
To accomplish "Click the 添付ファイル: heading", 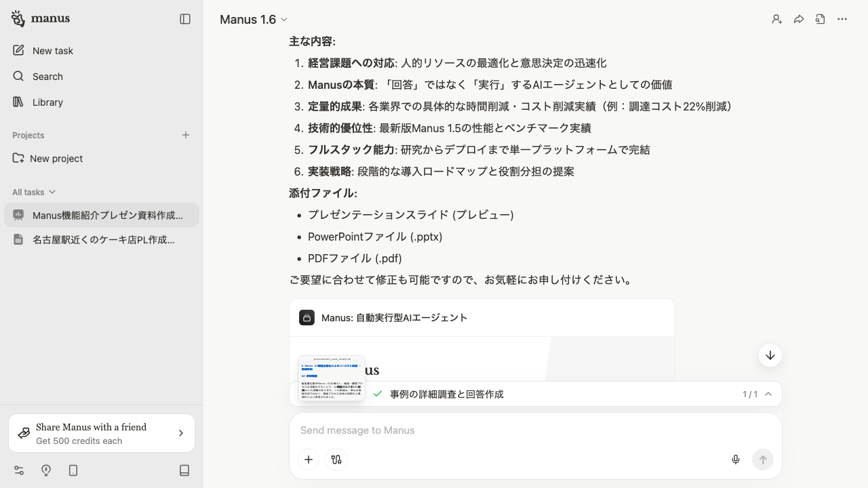I will pyautogui.click(x=323, y=193).
